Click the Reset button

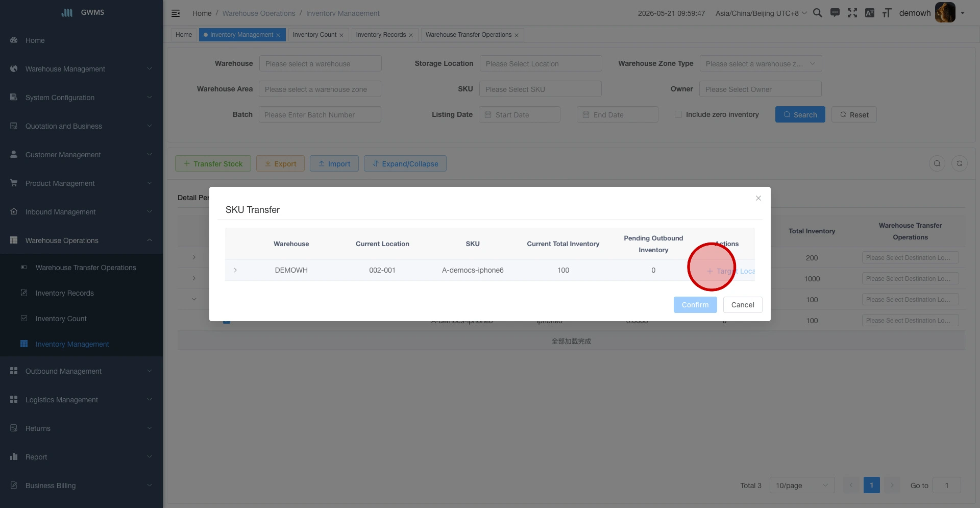pyautogui.click(x=854, y=115)
